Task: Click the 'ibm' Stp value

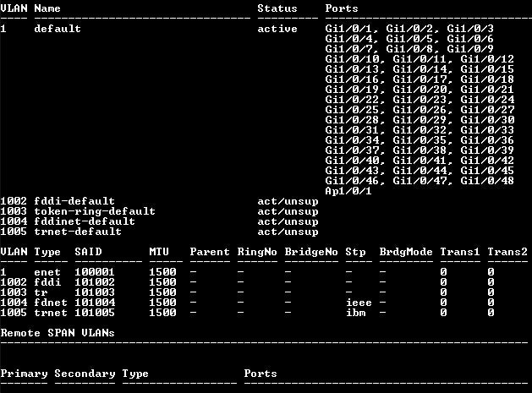Action: pyautogui.click(x=355, y=313)
